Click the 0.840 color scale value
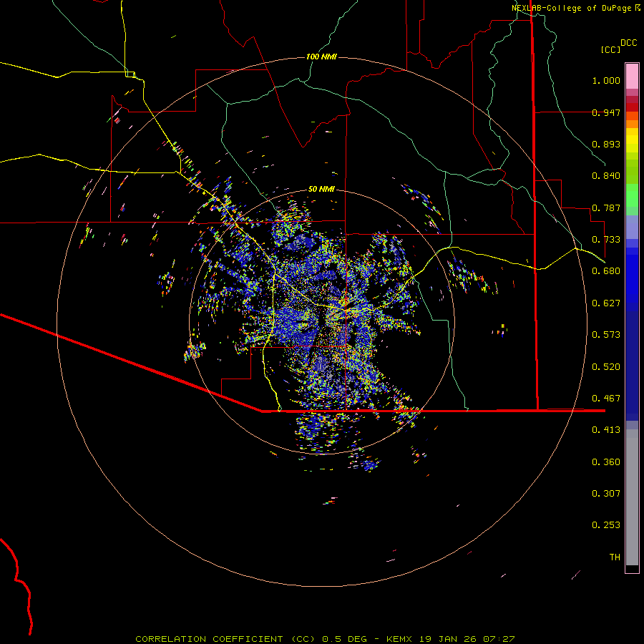 pyautogui.click(x=606, y=176)
